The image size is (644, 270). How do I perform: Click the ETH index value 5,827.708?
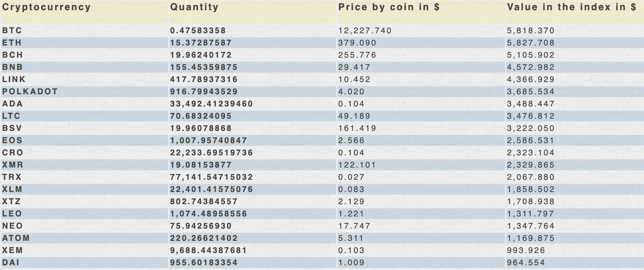(531, 43)
